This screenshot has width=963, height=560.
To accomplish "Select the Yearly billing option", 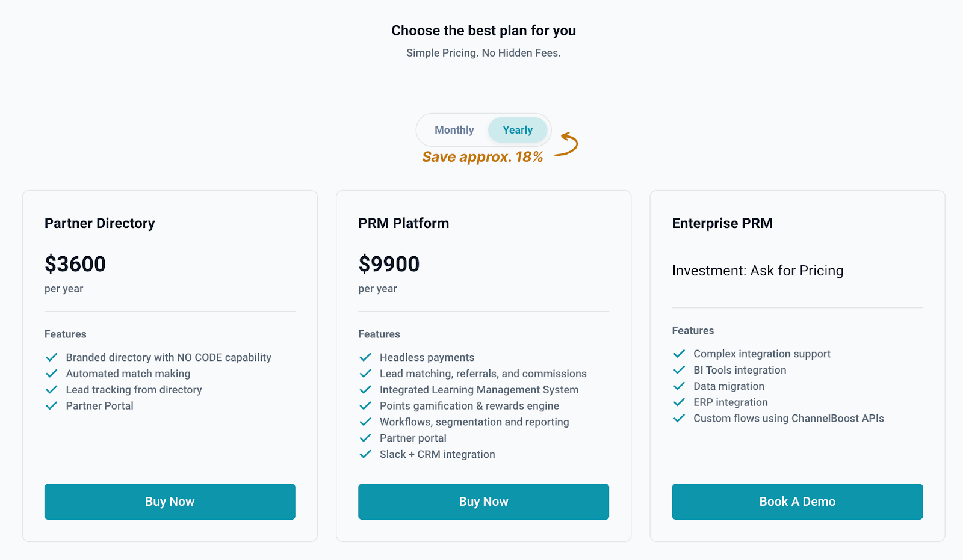I will [x=518, y=130].
